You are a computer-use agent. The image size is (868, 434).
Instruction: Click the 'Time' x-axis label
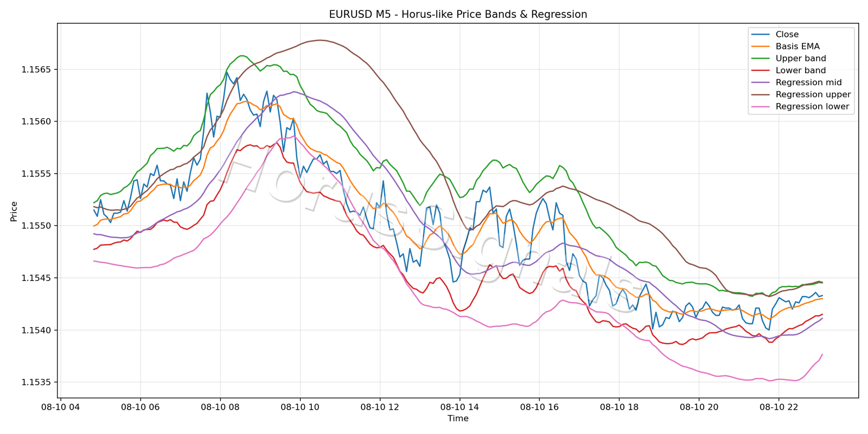tap(458, 418)
